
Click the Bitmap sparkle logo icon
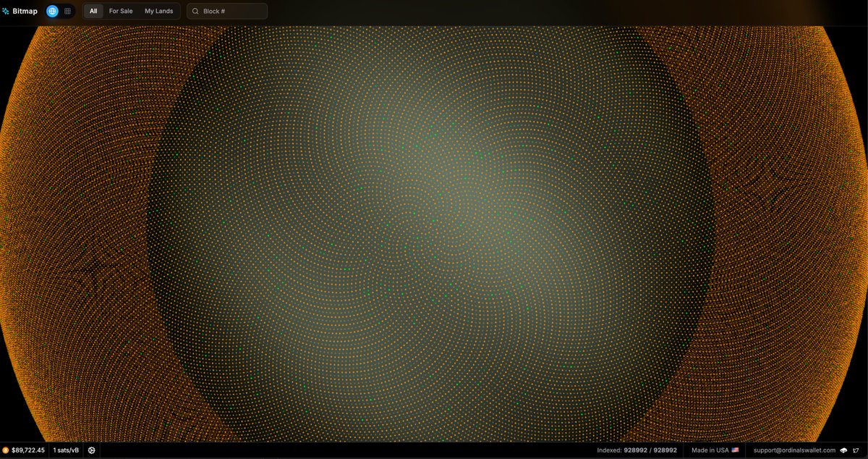6,11
